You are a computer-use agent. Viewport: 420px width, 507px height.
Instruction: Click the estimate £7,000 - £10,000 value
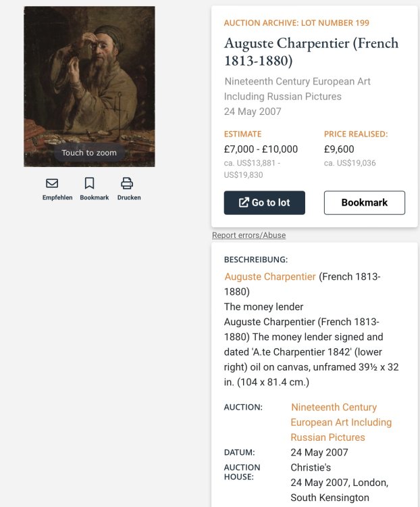(x=261, y=149)
